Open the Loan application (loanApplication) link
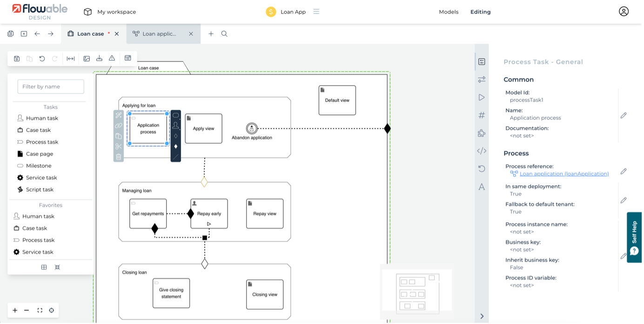The width and height of the screenshot is (644, 324). tap(564, 174)
